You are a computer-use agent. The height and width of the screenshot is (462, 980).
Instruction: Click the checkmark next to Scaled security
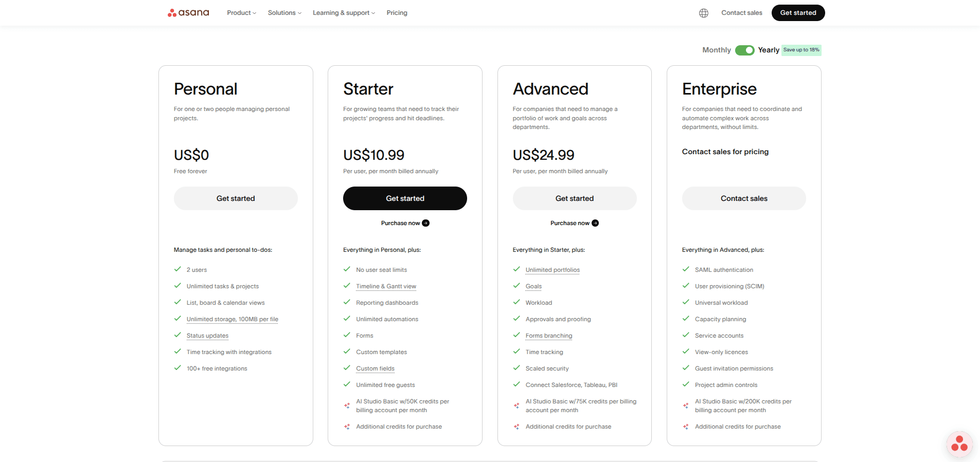pos(516,368)
